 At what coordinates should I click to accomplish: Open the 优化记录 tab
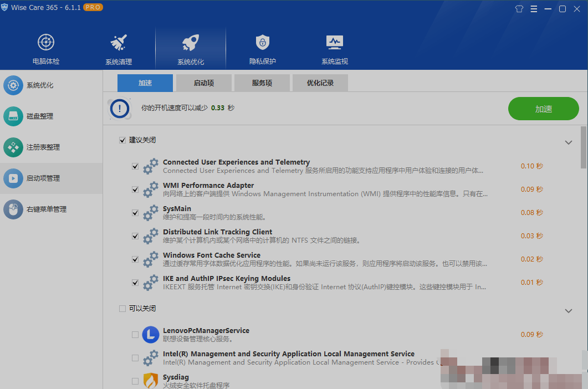tap(320, 83)
